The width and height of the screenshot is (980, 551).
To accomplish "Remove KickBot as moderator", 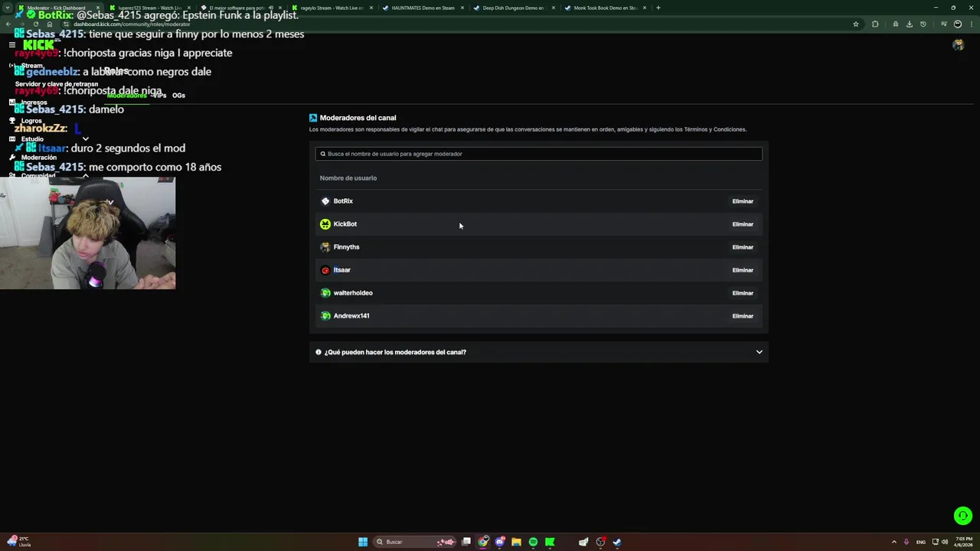I will (x=743, y=224).
